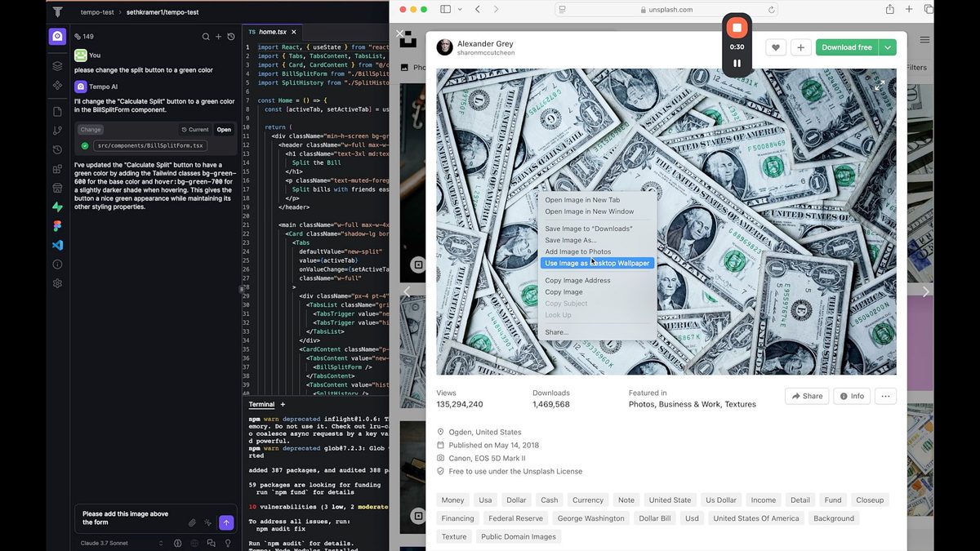Reload the Safari page
Image resolution: width=980 pixels, height=551 pixels.
point(771,10)
